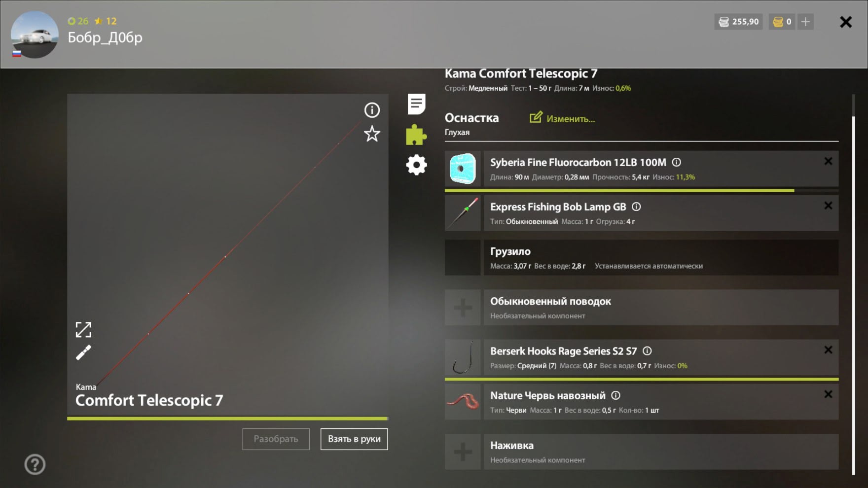The height and width of the screenshot is (488, 868).
Task: Click Изменить… to change rig type
Action: [x=571, y=119]
